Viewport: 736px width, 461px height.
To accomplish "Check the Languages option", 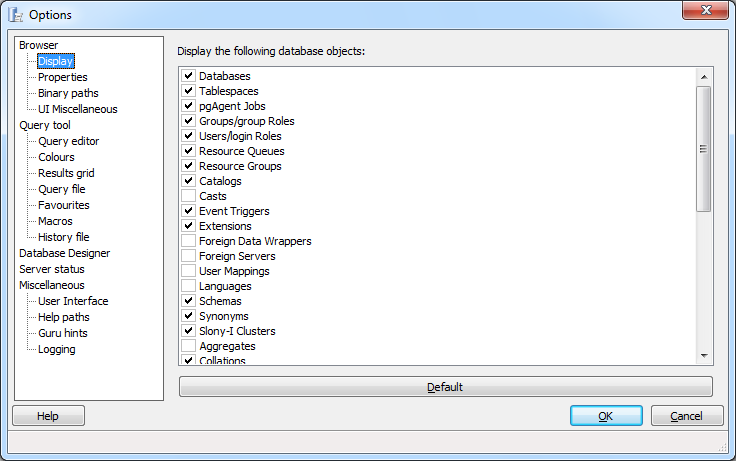I will pyautogui.click(x=188, y=286).
